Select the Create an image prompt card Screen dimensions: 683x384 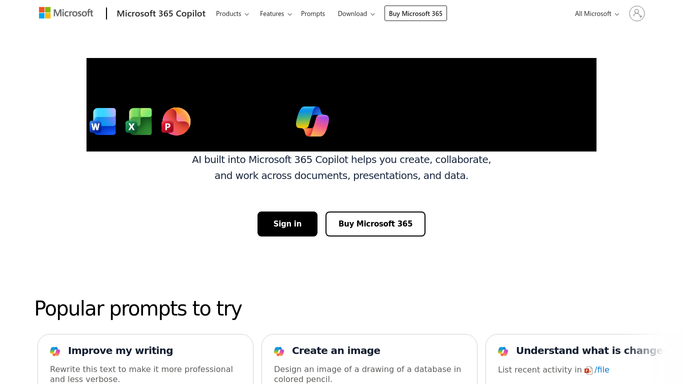(x=369, y=359)
